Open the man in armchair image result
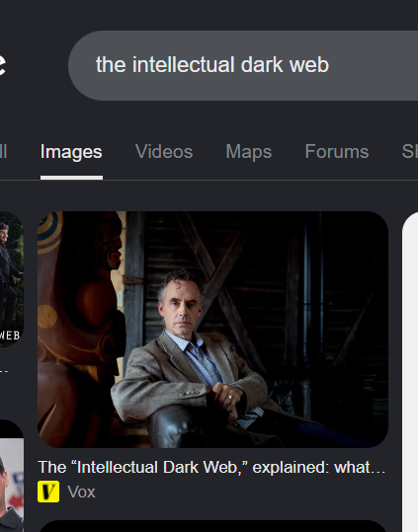Screen dimensions: 418x532 212,330
